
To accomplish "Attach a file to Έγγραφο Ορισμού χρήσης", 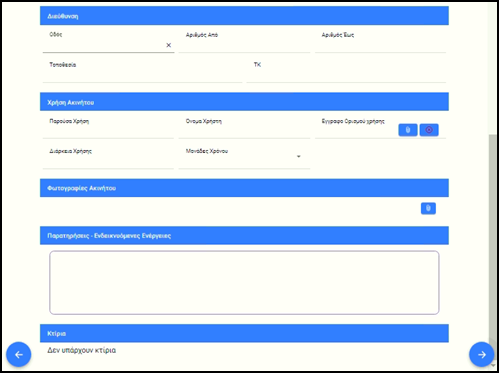I will pyautogui.click(x=408, y=130).
